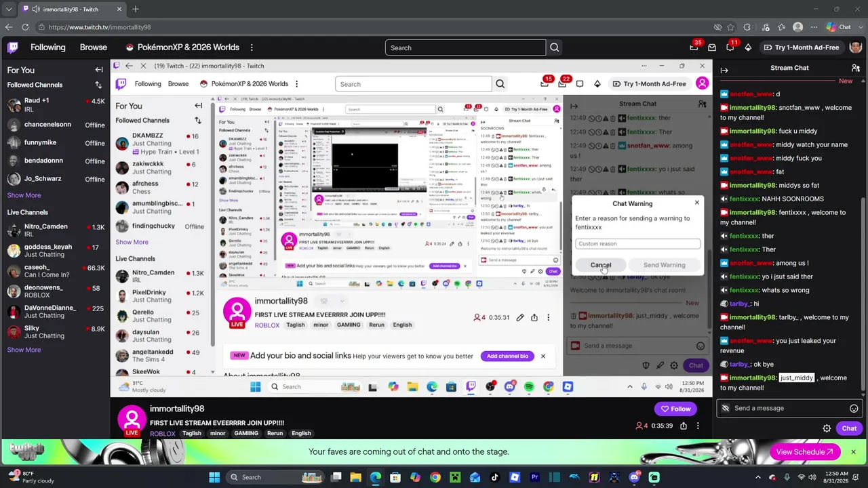Open notifications with 11 badge
Screen dimensions: 868x488
[x=730, y=47]
